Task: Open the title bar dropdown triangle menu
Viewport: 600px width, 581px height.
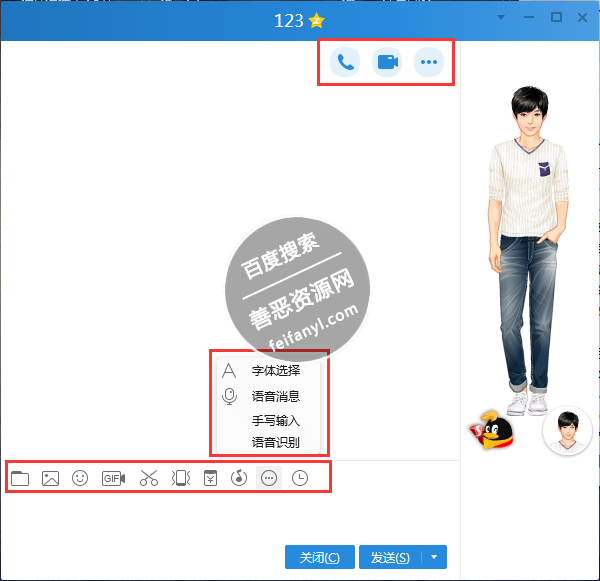Action: tap(501, 17)
